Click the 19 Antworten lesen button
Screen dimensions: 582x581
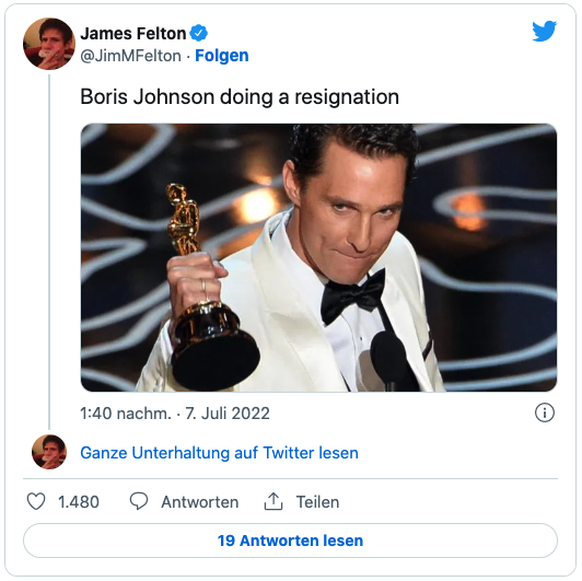(x=290, y=541)
